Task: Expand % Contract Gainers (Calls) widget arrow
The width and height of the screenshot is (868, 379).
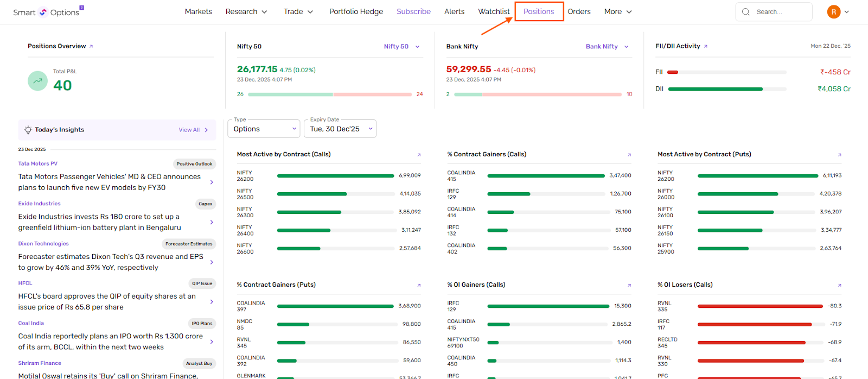Action: tap(629, 155)
